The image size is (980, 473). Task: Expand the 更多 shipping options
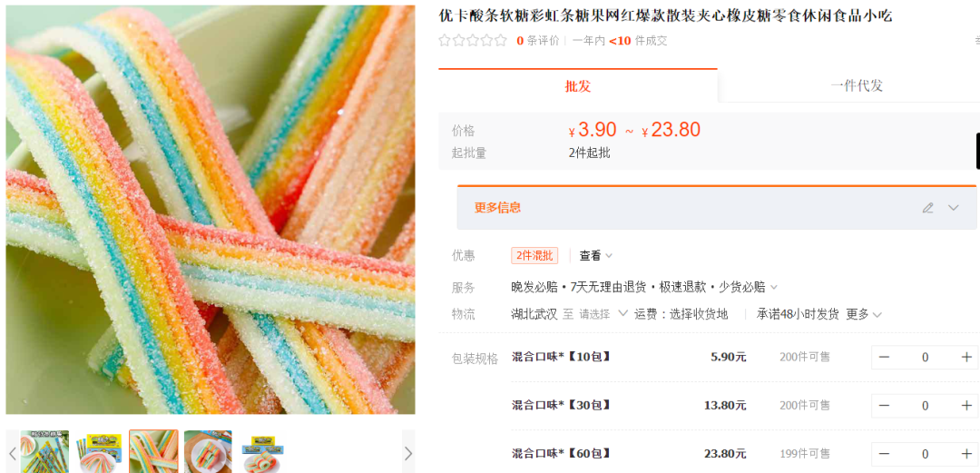click(x=864, y=314)
